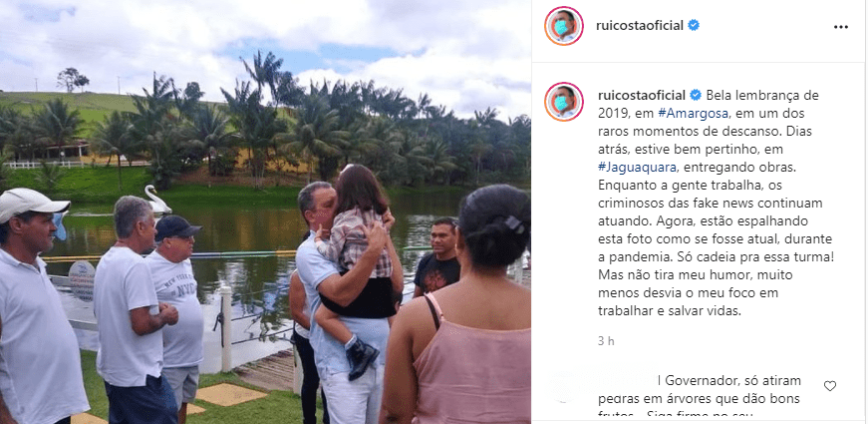Click the profile avatar beside the caption
The image size is (868, 424).
(x=563, y=102)
